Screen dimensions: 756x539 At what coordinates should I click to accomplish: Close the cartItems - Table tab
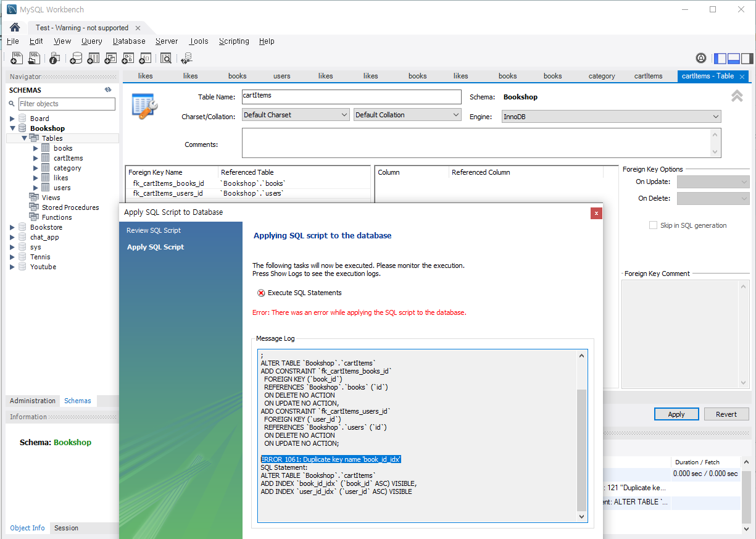pos(742,77)
